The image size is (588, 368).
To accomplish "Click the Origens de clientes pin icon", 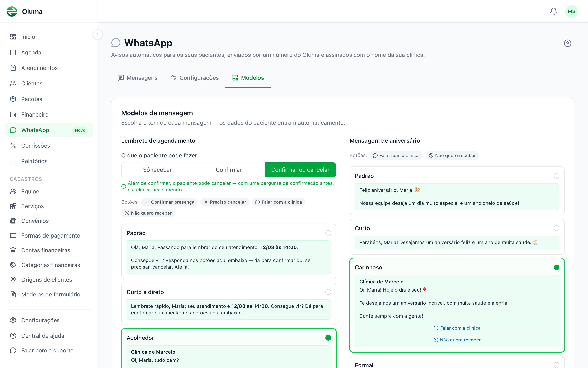I will pyautogui.click(x=13, y=280).
